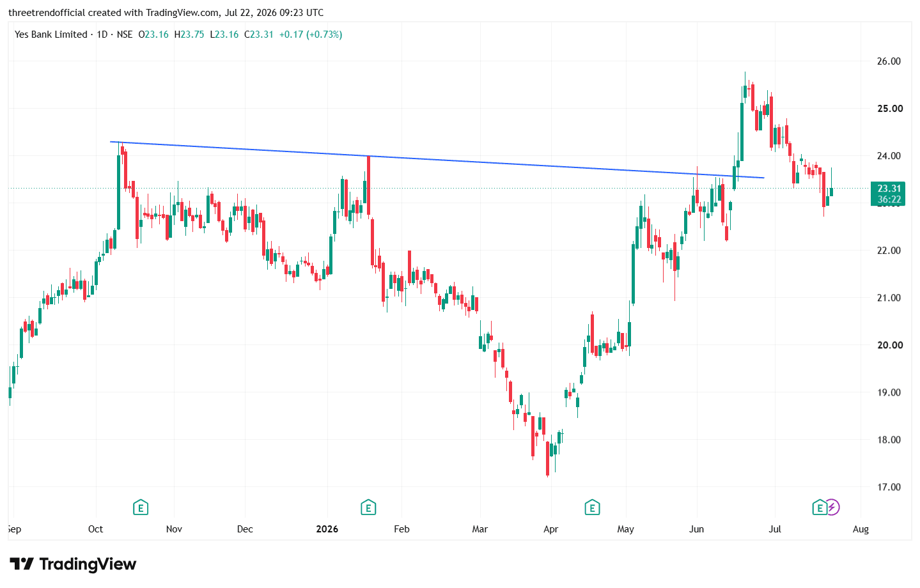Click the TradingView logo
The height and width of the screenshot is (588, 920).
click(73, 564)
